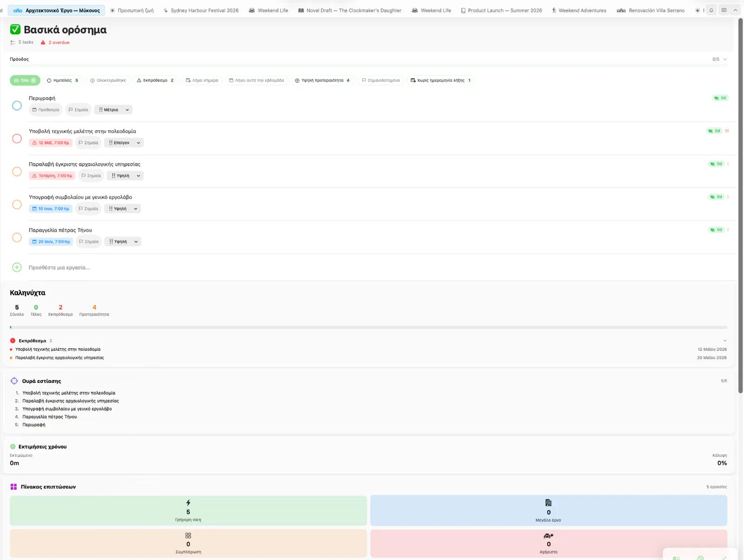Open the Επείγον priority dropdown

(124, 143)
